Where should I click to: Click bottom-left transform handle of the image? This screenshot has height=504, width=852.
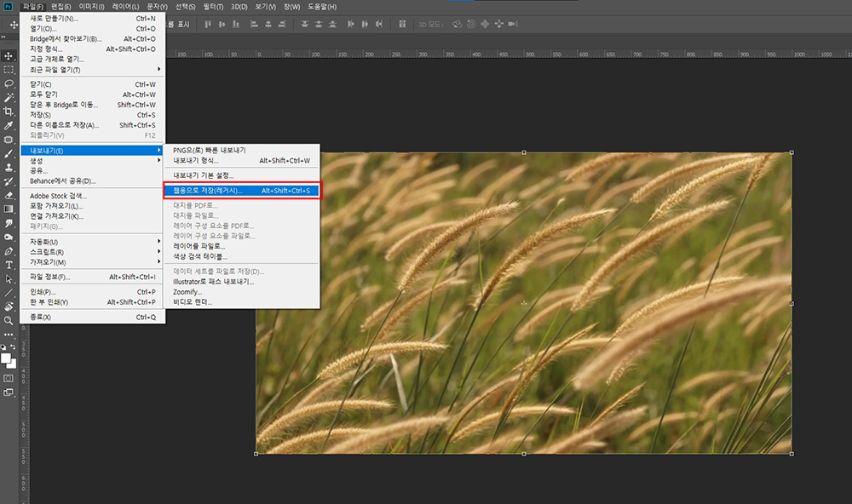[x=256, y=454]
